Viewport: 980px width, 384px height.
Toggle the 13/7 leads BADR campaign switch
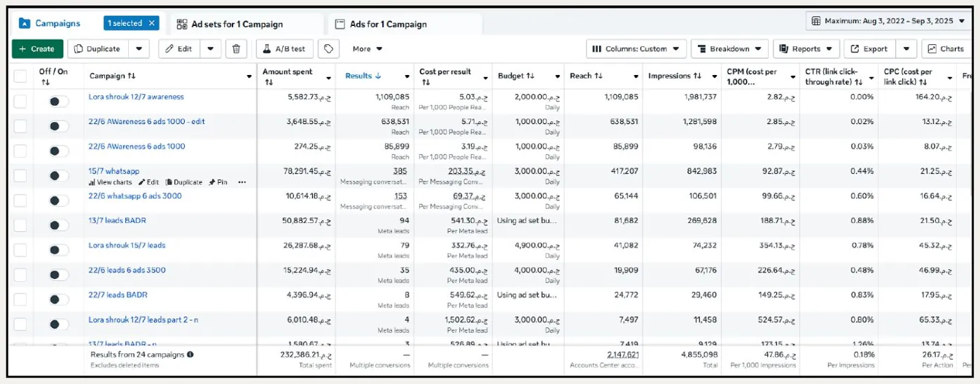click(59, 225)
